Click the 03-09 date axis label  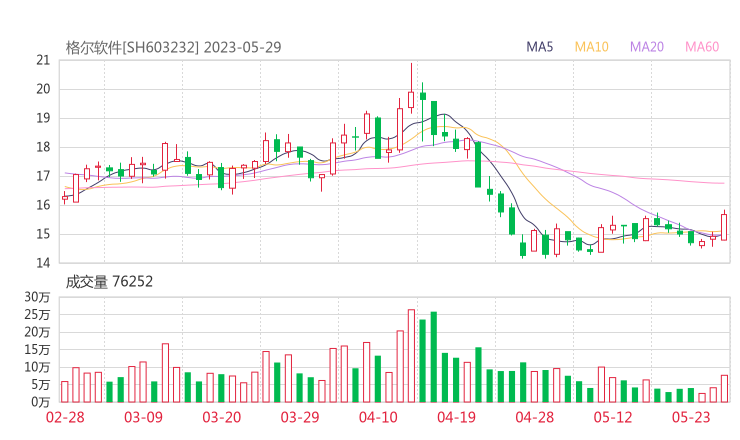point(143,417)
